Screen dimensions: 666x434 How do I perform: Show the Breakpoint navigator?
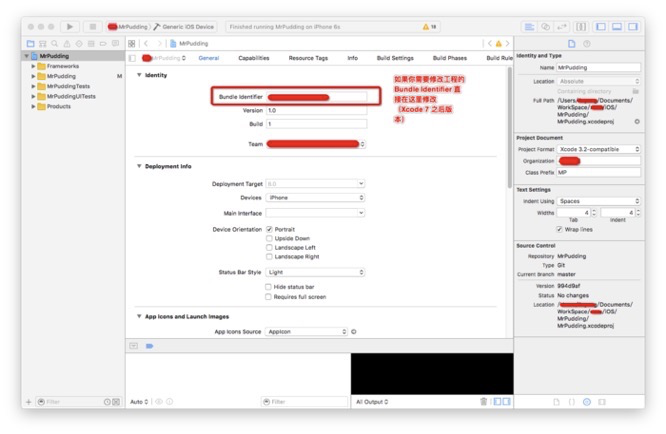(103, 43)
